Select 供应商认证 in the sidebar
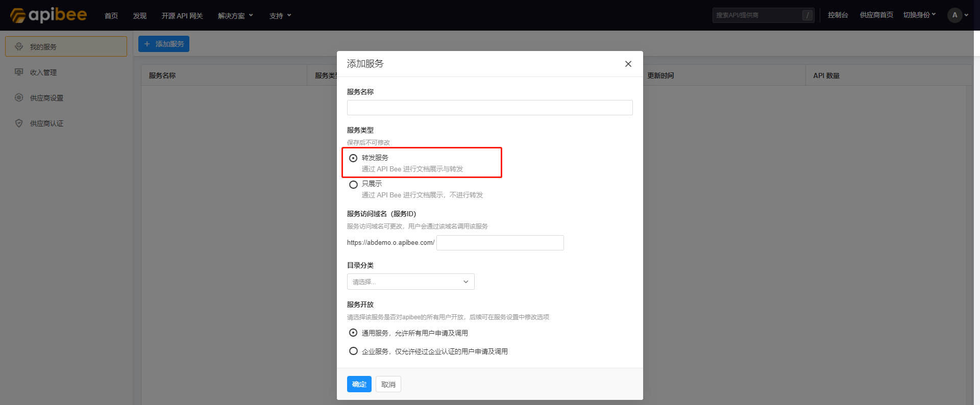This screenshot has height=405, width=980. [66, 123]
